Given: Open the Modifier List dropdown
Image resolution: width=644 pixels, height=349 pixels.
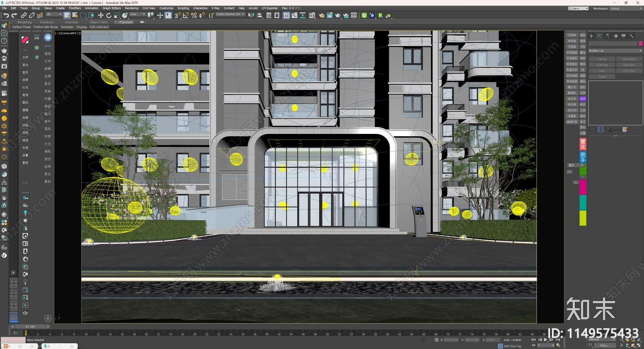Looking at the screenshot, I should [x=615, y=51].
